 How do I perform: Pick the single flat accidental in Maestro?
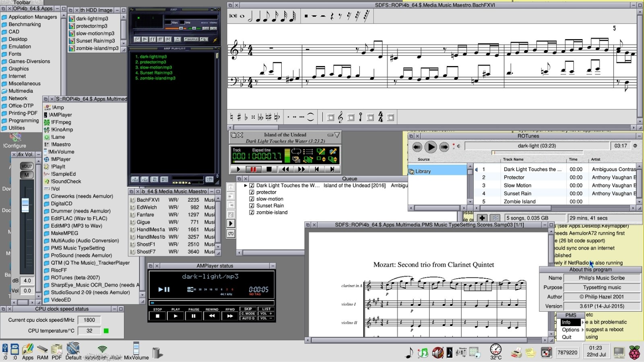point(246,117)
